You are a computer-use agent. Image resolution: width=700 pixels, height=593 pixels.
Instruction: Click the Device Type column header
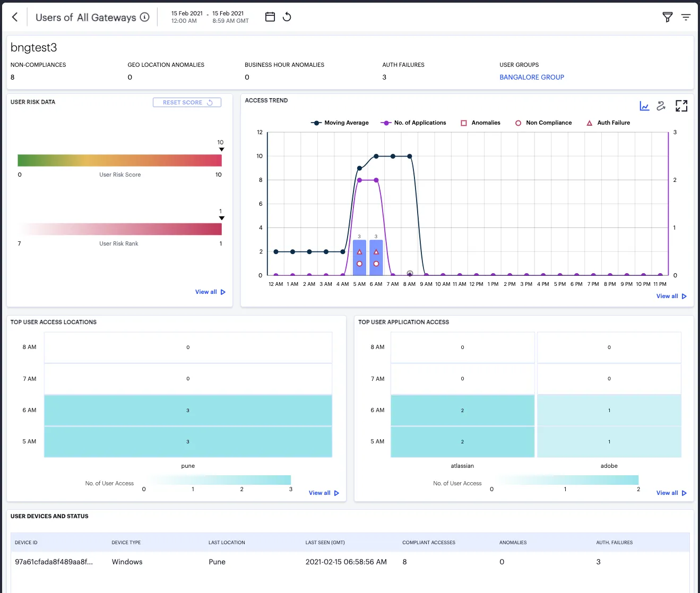126,543
